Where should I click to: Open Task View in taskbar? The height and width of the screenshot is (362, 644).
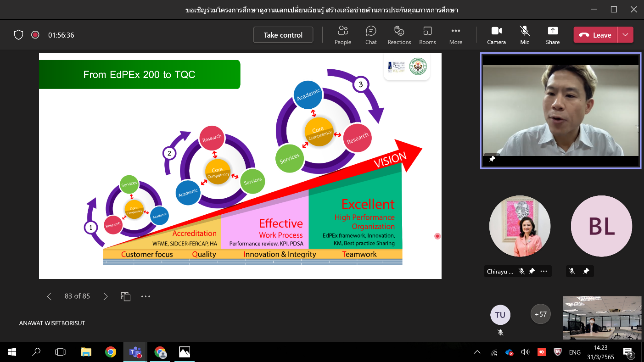coord(61,352)
